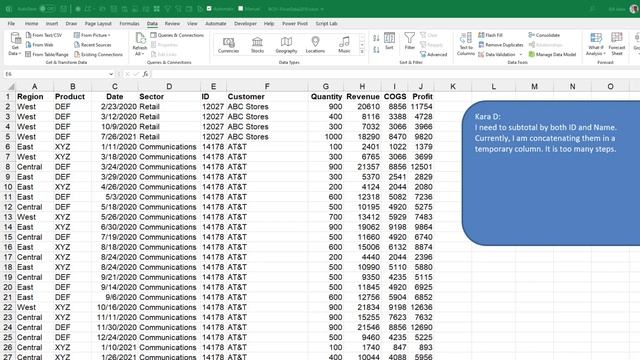This screenshot has width=640, height=360.
Task: Open the Power Pivot tab
Action: tap(295, 24)
